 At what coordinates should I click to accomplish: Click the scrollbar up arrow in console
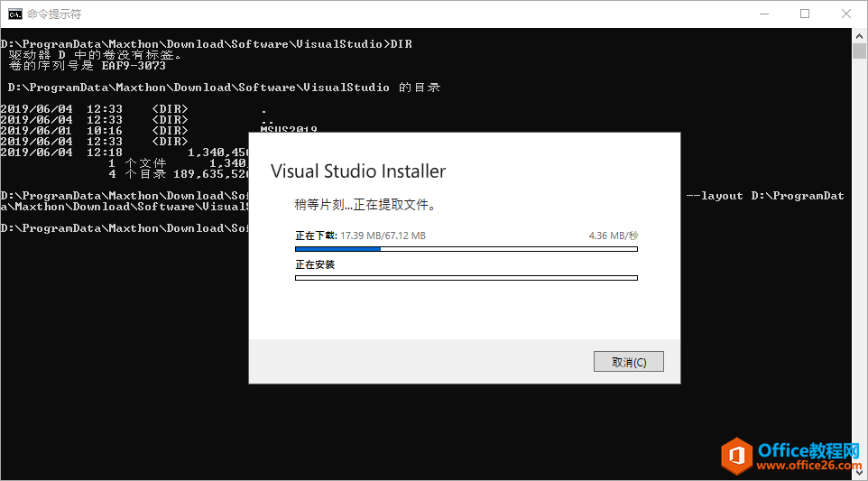coord(859,36)
